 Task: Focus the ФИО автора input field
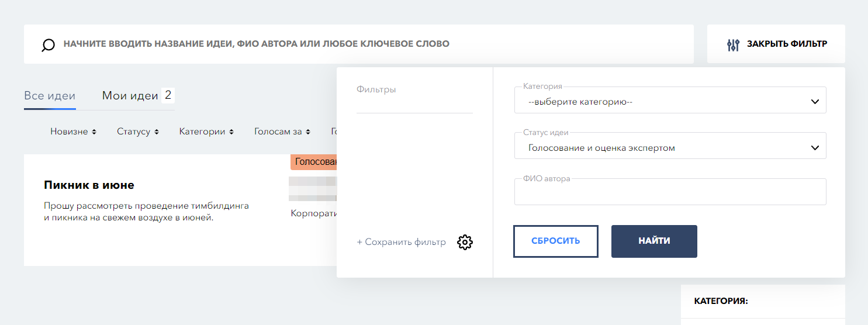pos(670,193)
